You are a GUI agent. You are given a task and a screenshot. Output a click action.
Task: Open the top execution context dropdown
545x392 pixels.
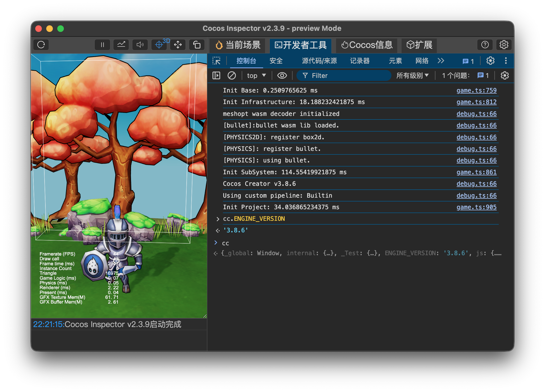coord(257,75)
